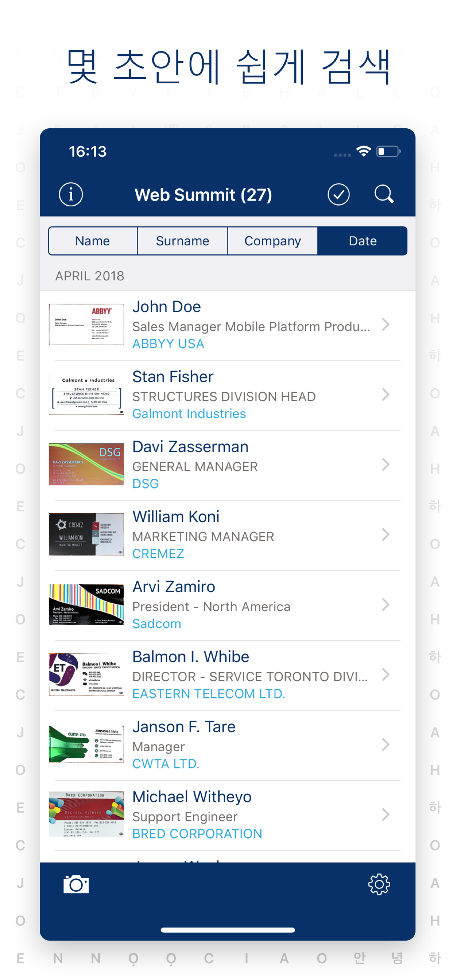Select the name Michael Witheyo
This screenshot has width=453, height=980.
pyautogui.click(x=192, y=797)
